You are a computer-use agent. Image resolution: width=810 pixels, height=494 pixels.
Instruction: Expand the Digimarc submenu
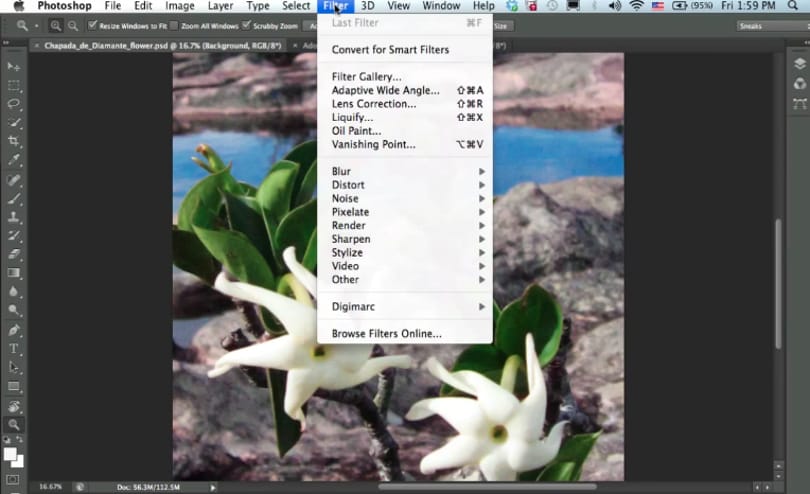404,306
